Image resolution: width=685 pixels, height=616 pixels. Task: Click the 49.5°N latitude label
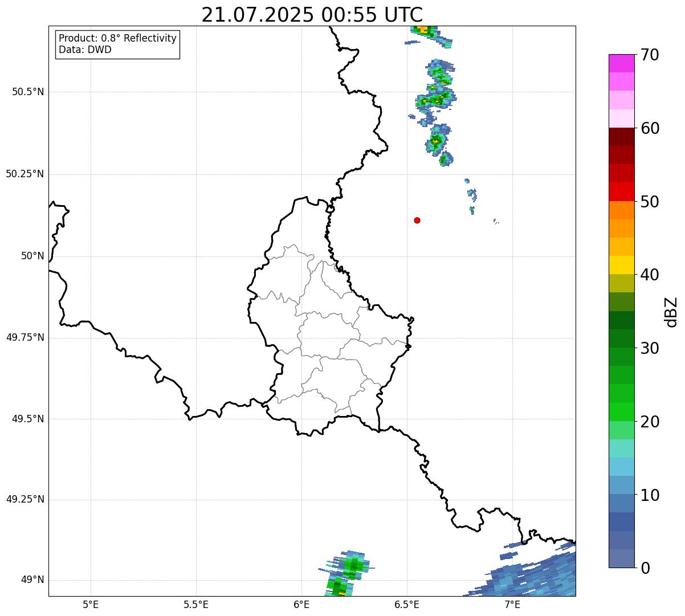(x=28, y=419)
